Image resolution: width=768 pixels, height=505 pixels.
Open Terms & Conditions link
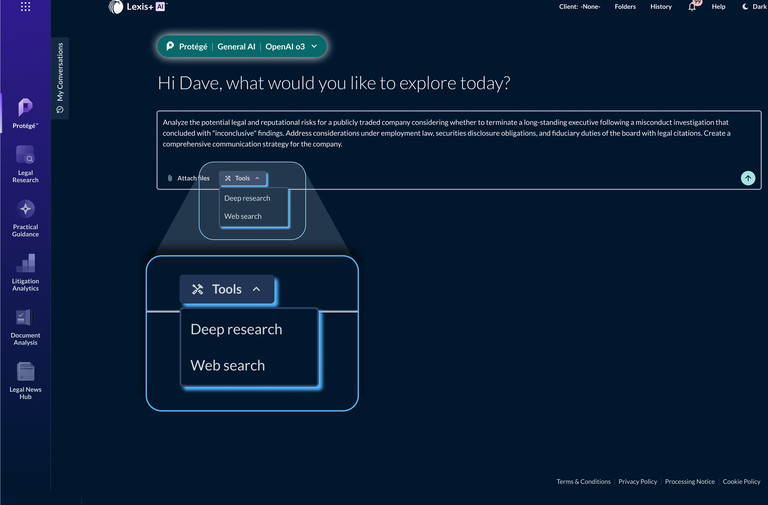583,481
